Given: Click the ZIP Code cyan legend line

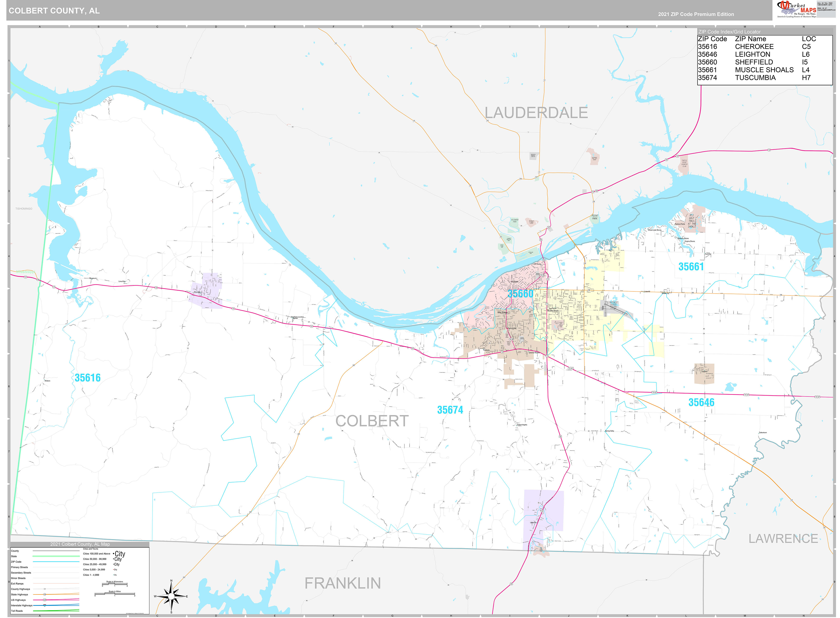Looking at the screenshot, I should (56, 562).
